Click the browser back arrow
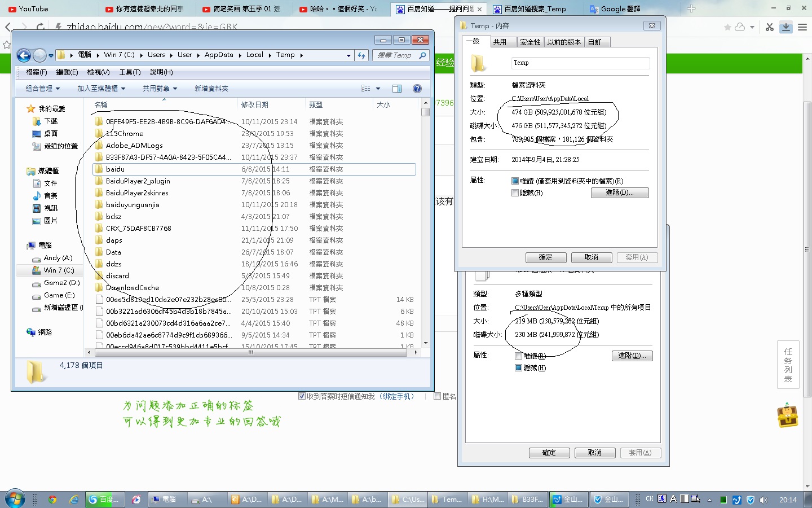 [x=8, y=27]
